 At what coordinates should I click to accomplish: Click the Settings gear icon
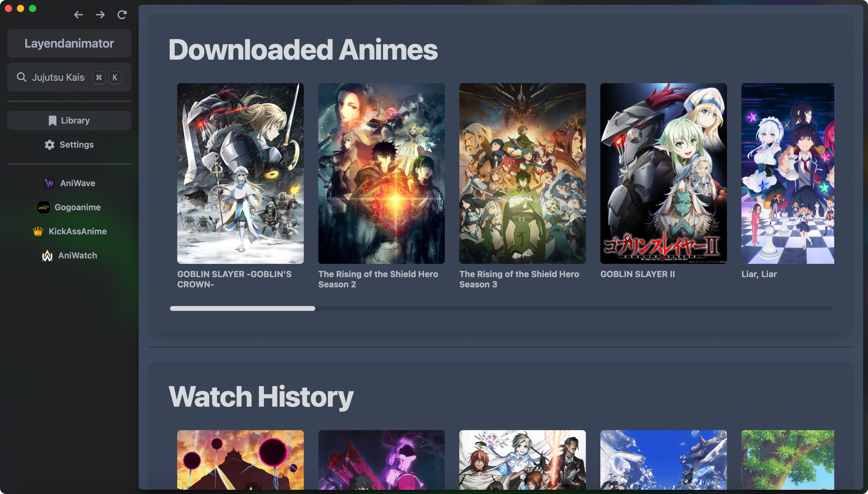click(x=49, y=145)
